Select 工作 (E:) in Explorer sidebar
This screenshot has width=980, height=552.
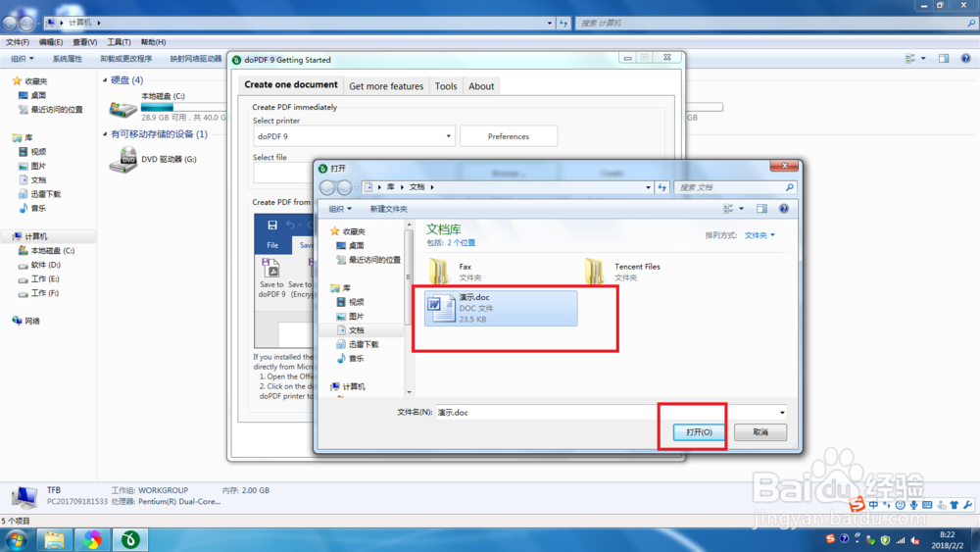(x=45, y=278)
